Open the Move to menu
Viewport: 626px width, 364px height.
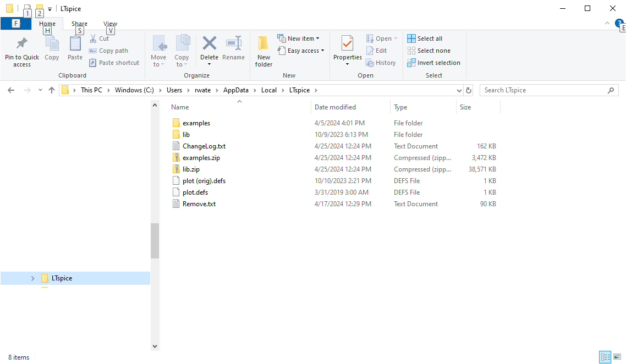click(158, 51)
